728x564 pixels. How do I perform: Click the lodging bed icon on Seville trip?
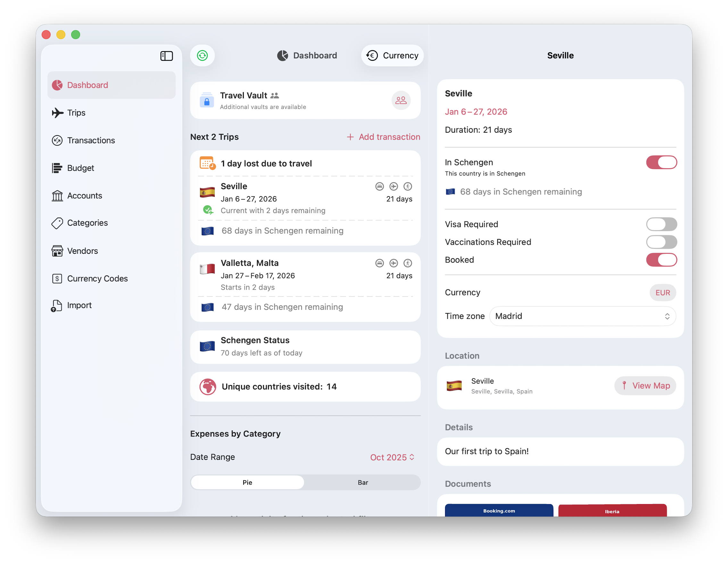(x=379, y=186)
